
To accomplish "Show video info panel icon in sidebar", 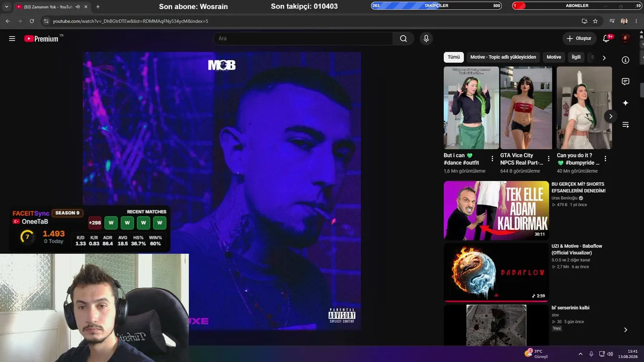I will coord(625,60).
